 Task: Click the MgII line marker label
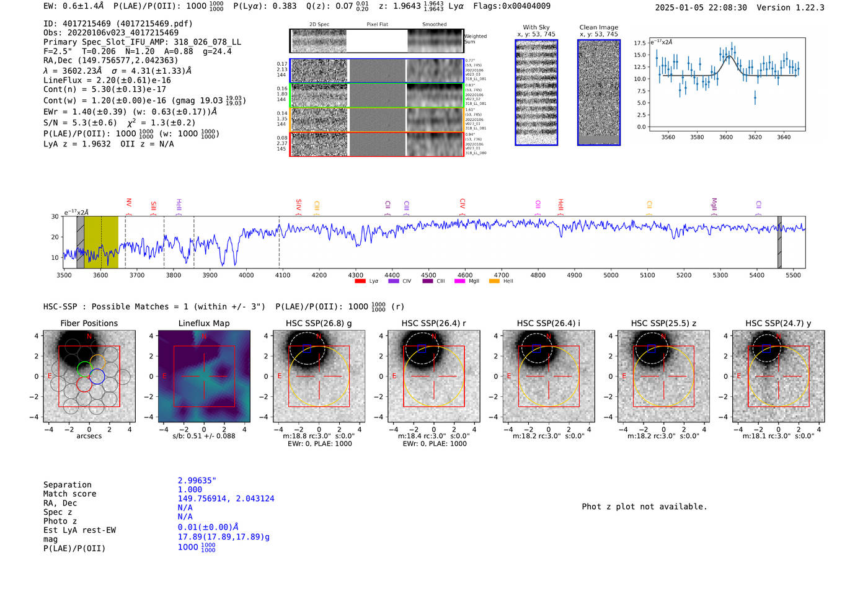[x=714, y=204]
